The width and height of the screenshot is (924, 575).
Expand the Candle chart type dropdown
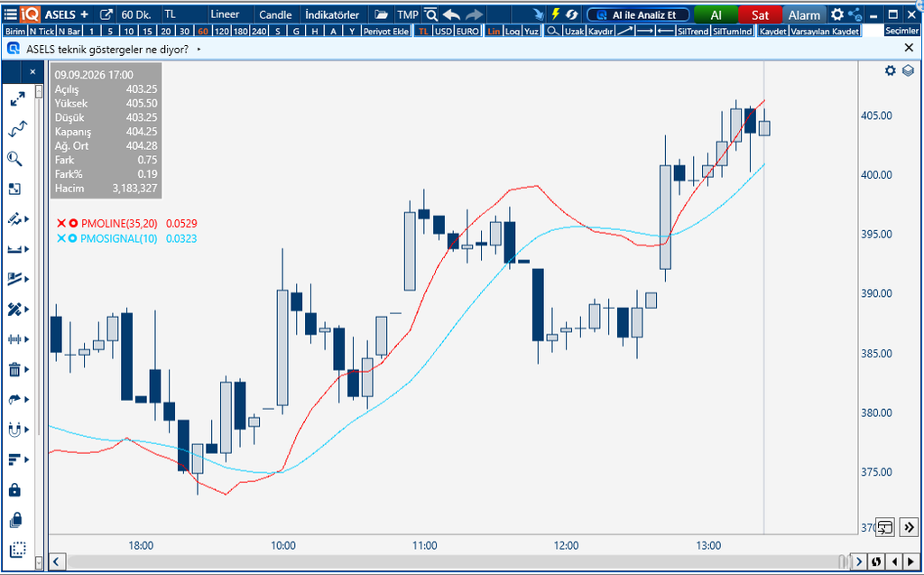pyautogui.click(x=275, y=14)
